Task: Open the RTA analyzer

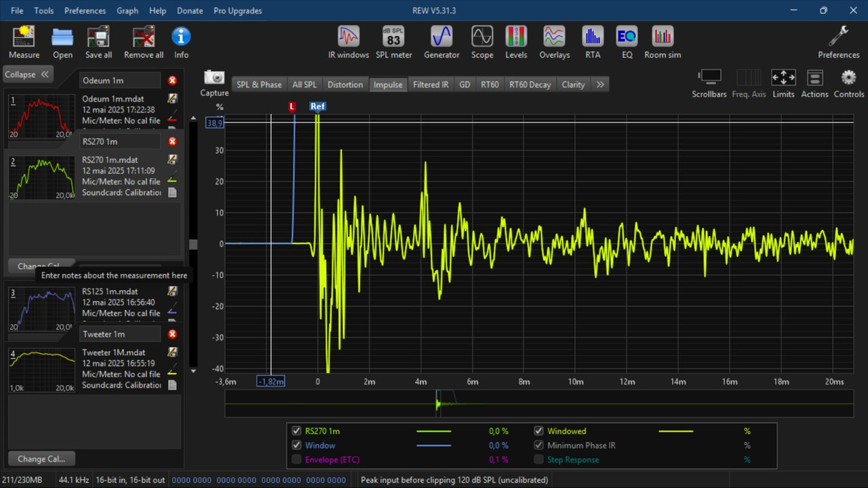Action: click(593, 42)
